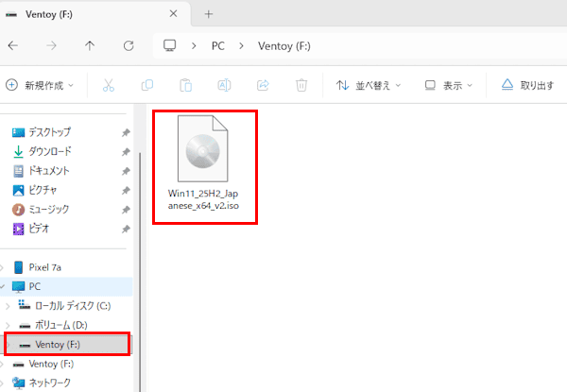Viewport: 567px width, 392px height.
Task: Select the Ventoy (F:) tab
Action: click(x=95, y=14)
